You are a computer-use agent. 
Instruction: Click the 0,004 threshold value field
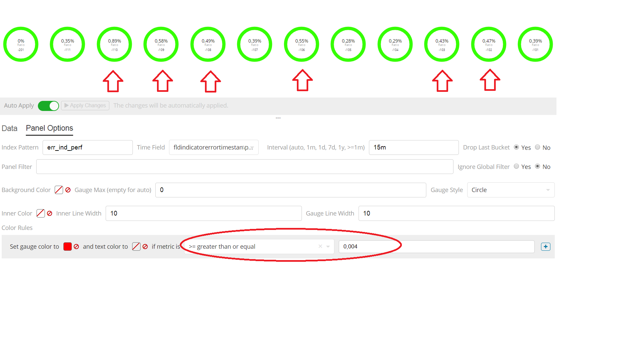pos(436,247)
